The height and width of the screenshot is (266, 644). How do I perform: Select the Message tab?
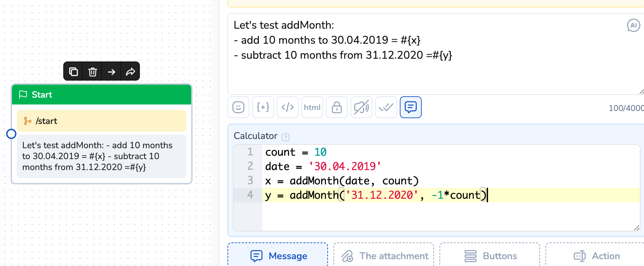tap(278, 256)
